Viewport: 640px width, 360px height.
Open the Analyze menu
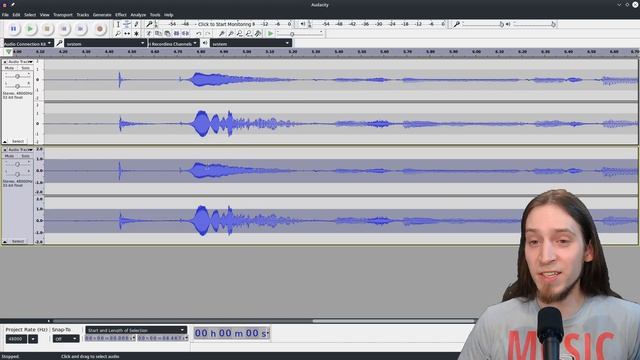tap(138, 15)
